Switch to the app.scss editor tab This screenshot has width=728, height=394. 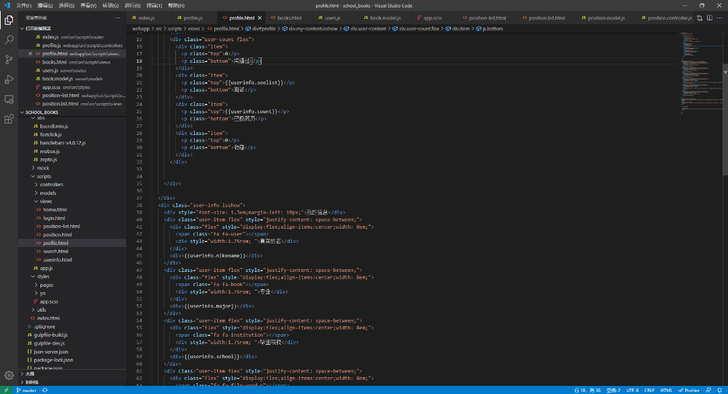[432, 18]
